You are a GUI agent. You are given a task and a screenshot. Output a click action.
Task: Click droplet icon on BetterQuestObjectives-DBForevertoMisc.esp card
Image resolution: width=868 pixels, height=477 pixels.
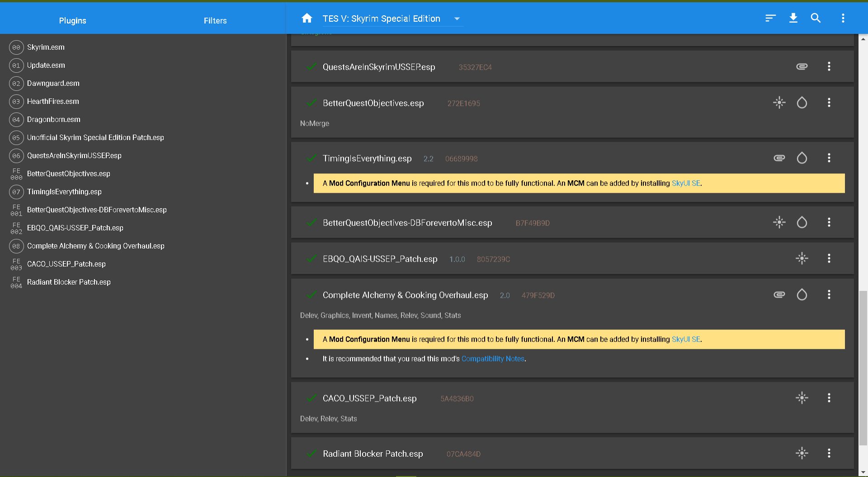click(802, 222)
